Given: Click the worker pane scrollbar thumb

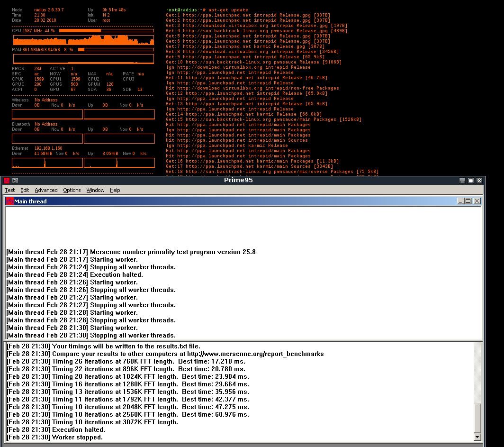Looking at the screenshot, I should (x=477, y=418).
